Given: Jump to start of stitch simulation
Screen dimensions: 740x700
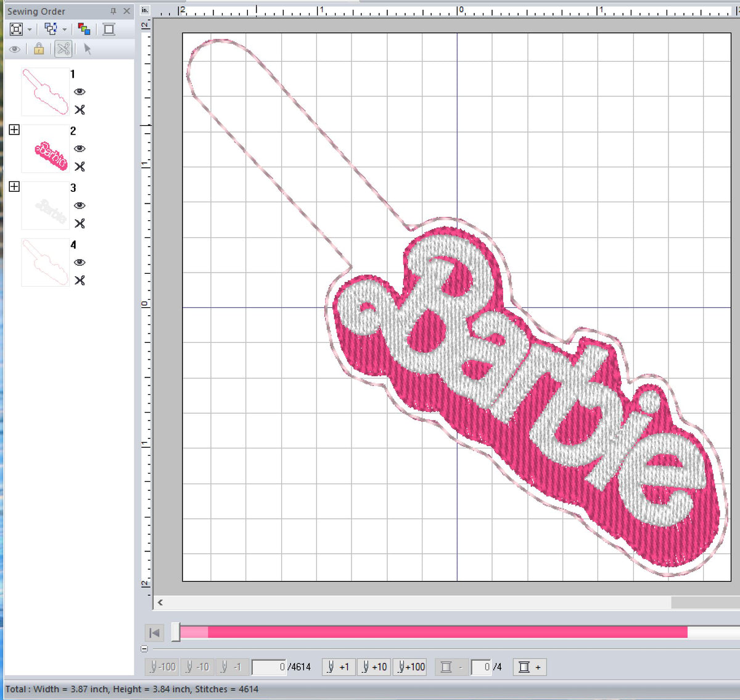Looking at the screenshot, I should (154, 633).
